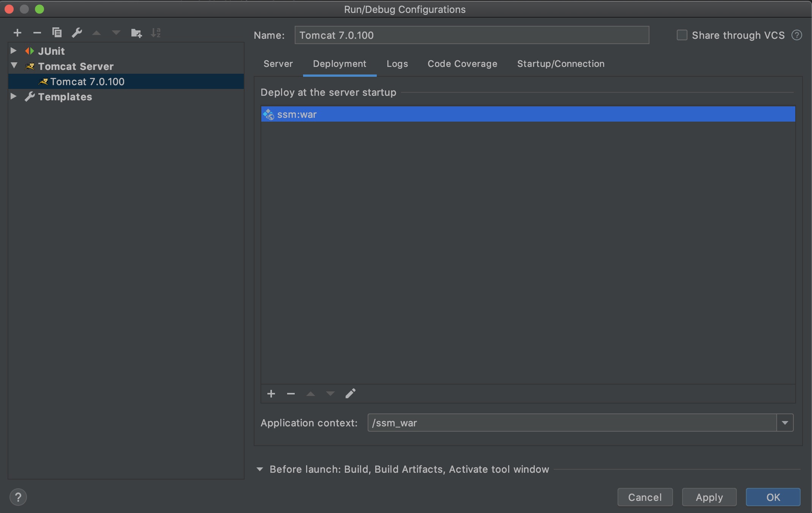The width and height of the screenshot is (812, 513).
Task: Collapse the Before launch section
Action: [260, 469]
